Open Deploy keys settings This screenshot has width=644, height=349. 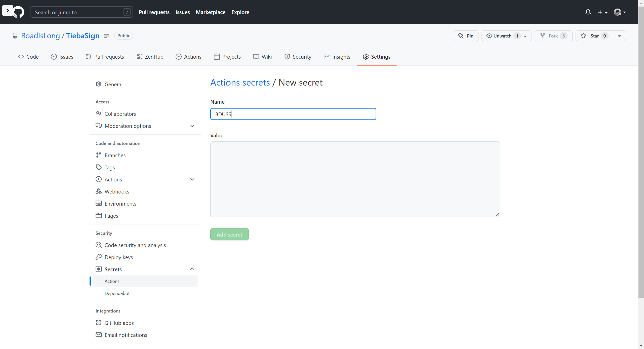tap(118, 257)
